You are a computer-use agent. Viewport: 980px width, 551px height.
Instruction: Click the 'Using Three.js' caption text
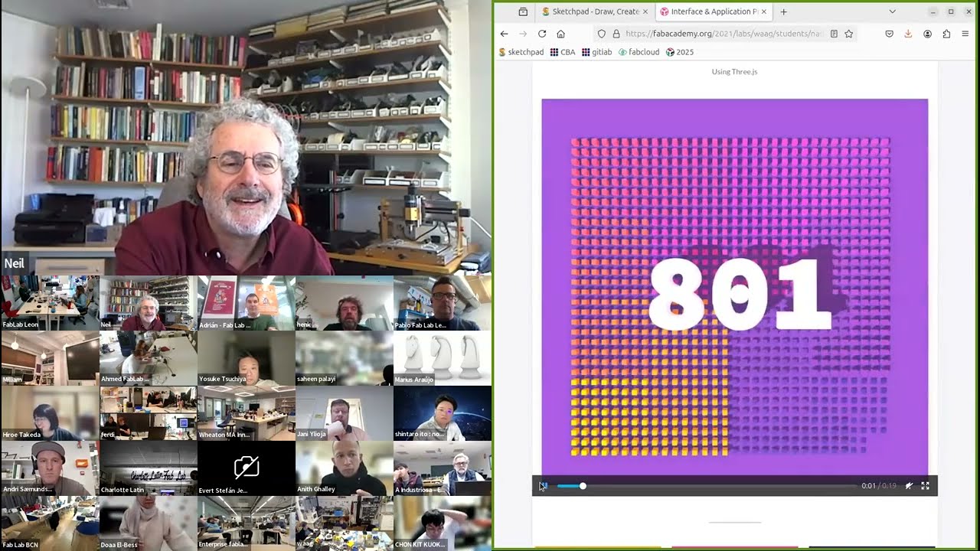734,72
